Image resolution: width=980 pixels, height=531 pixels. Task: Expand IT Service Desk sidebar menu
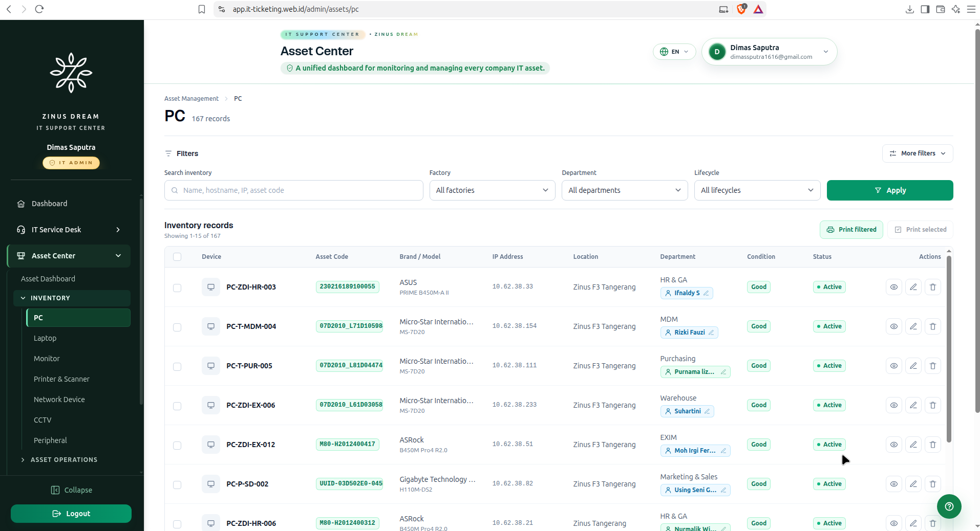(x=70, y=230)
